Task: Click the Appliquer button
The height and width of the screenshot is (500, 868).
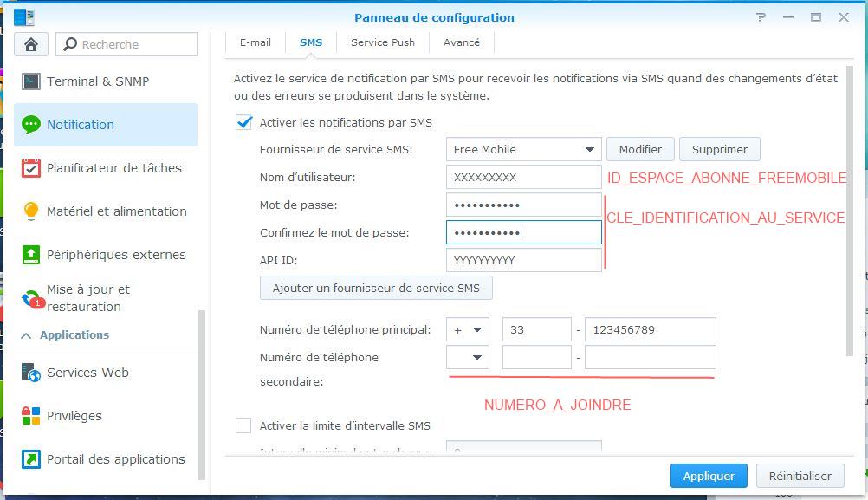Action: pyautogui.click(x=709, y=476)
